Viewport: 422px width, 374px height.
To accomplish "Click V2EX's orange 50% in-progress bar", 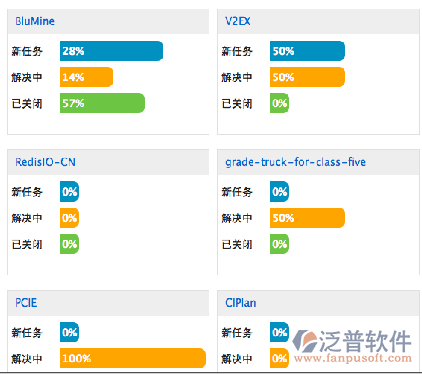I will click(x=307, y=77).
